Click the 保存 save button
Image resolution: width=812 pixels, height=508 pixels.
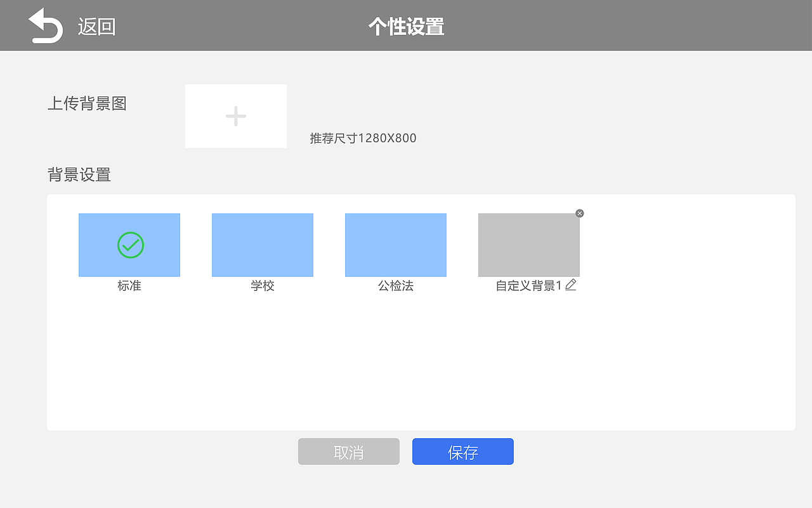click(x=462, y=451)
